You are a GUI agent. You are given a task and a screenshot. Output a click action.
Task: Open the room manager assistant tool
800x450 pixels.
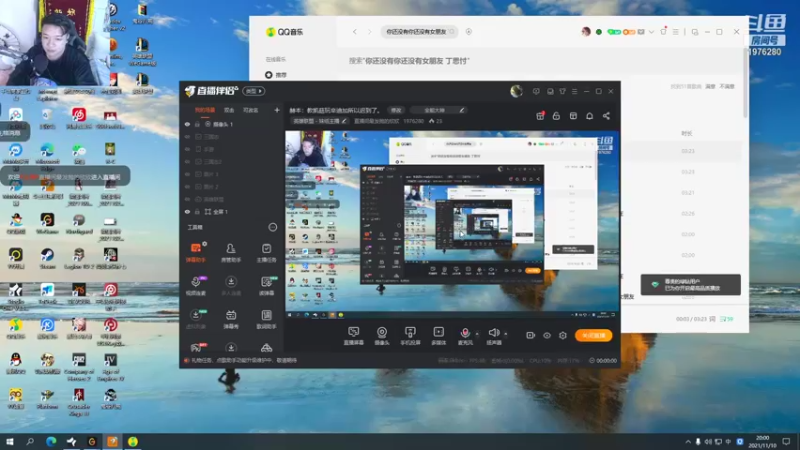231,253
